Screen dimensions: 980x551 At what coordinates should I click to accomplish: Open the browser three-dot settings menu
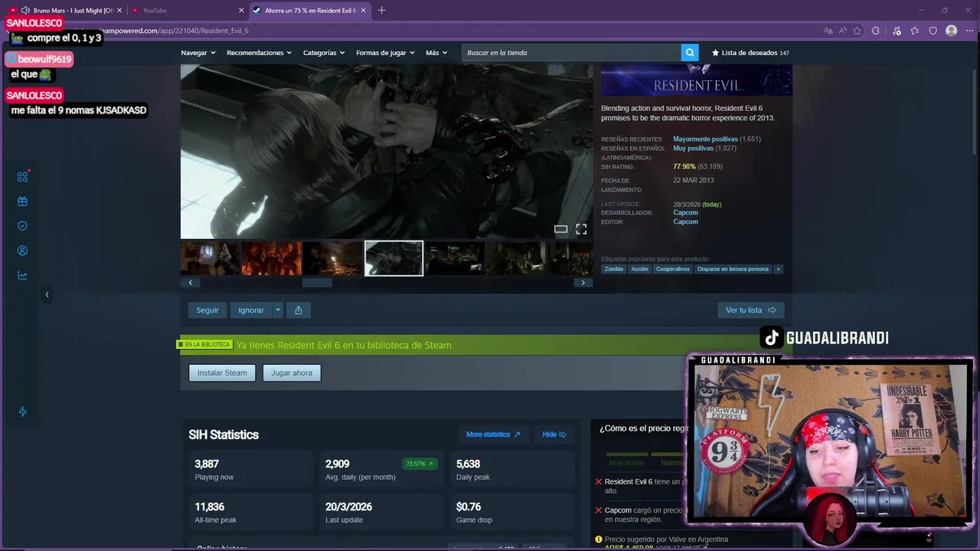[x=969, y=31]
